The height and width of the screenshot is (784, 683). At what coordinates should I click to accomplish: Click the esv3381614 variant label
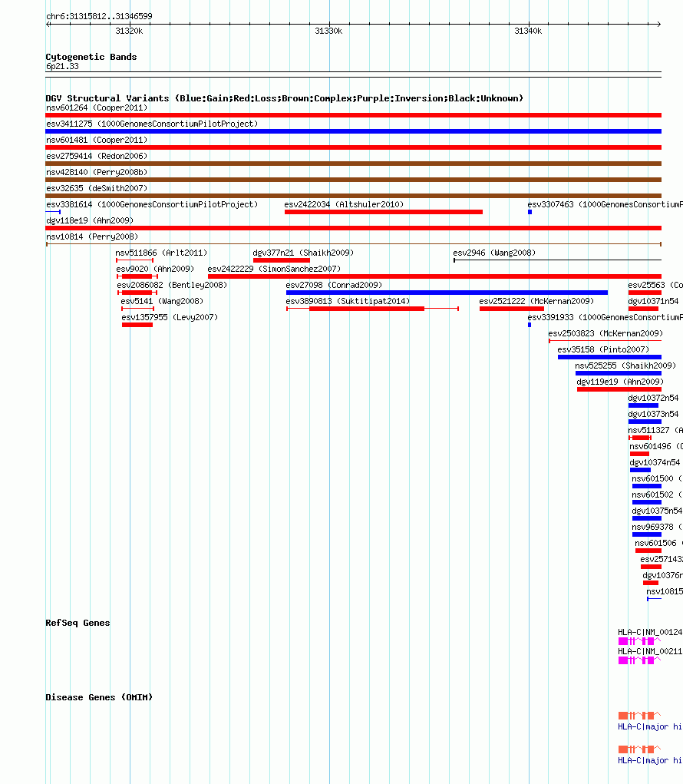pos(152,204)
